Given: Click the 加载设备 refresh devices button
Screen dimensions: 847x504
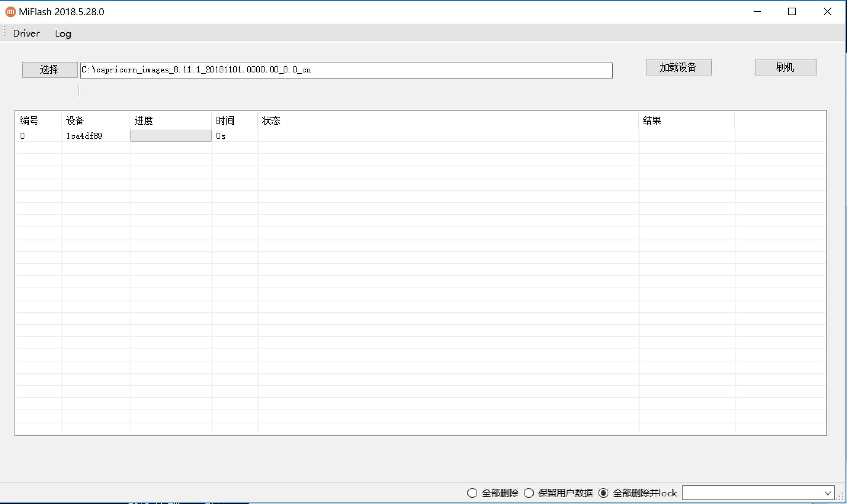Looking at the screenshot, I should 679,67.
